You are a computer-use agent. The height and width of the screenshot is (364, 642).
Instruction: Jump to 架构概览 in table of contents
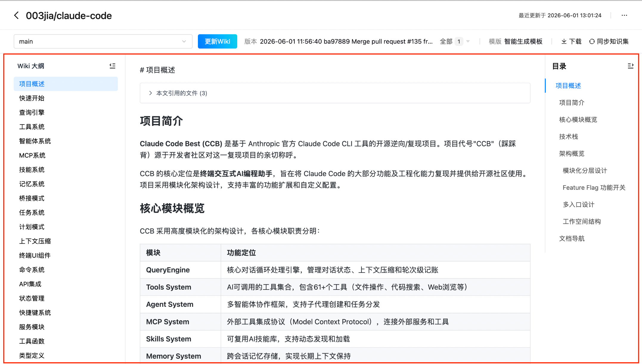click(x=572, y=154)
